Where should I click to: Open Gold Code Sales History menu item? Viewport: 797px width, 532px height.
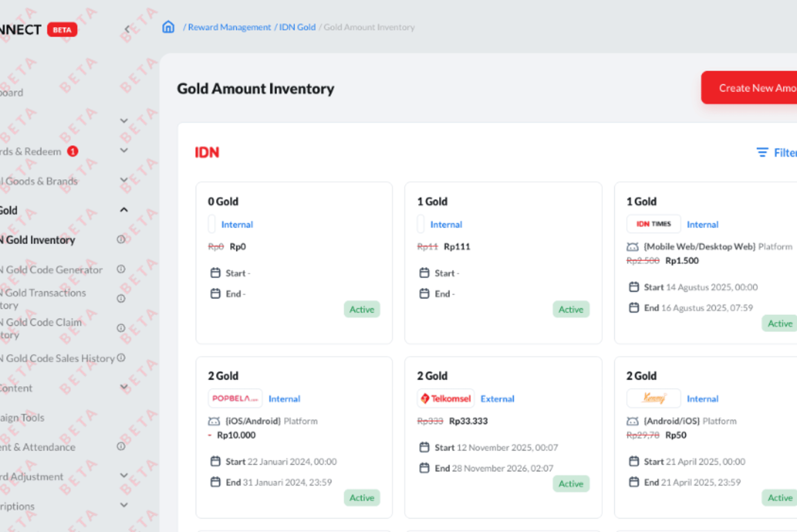coord(57,358)
